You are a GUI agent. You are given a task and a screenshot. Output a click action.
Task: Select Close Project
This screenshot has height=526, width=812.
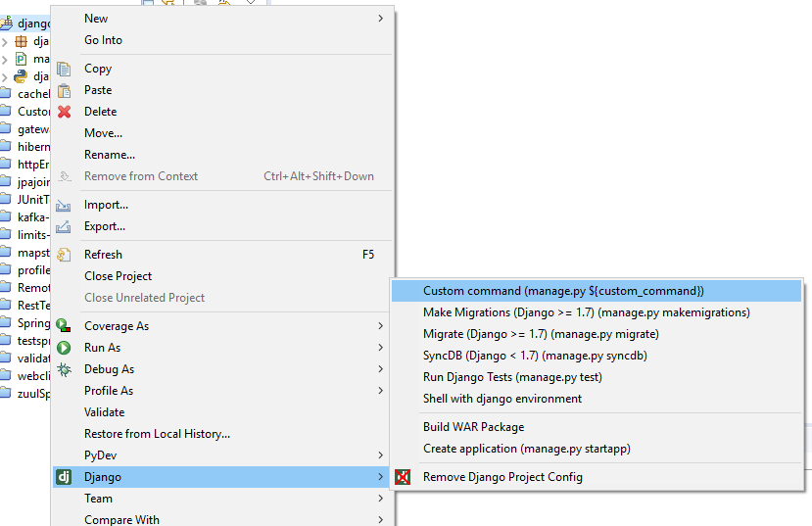tap(222, 276)
